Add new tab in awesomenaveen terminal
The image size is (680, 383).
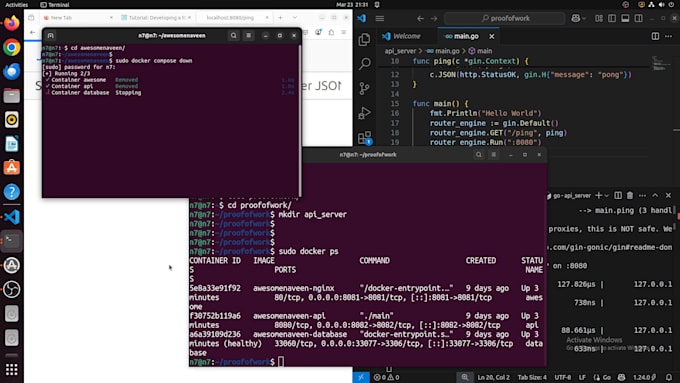click(50, 36)
